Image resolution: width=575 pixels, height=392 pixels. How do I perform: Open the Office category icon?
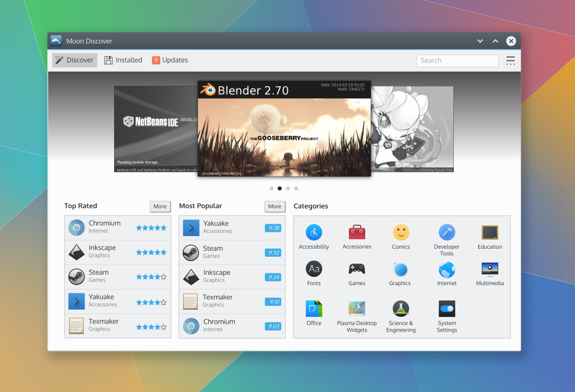[x=314, y=309]
